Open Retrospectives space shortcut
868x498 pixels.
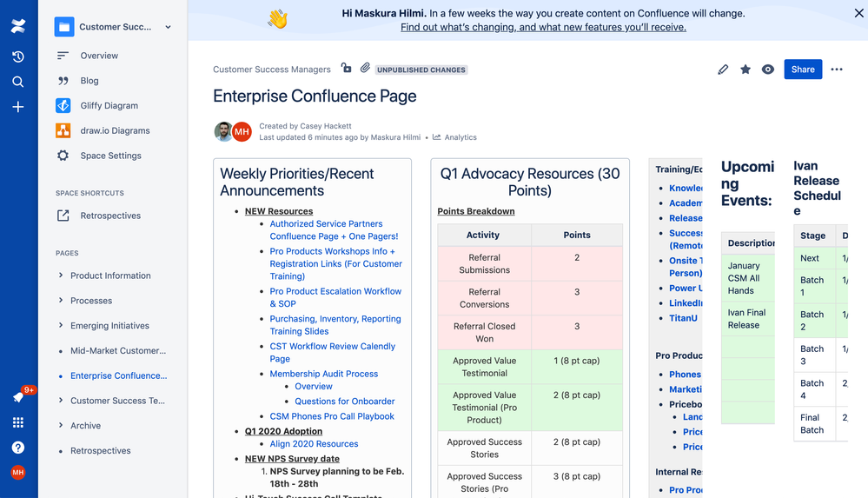tap(110, 216)
